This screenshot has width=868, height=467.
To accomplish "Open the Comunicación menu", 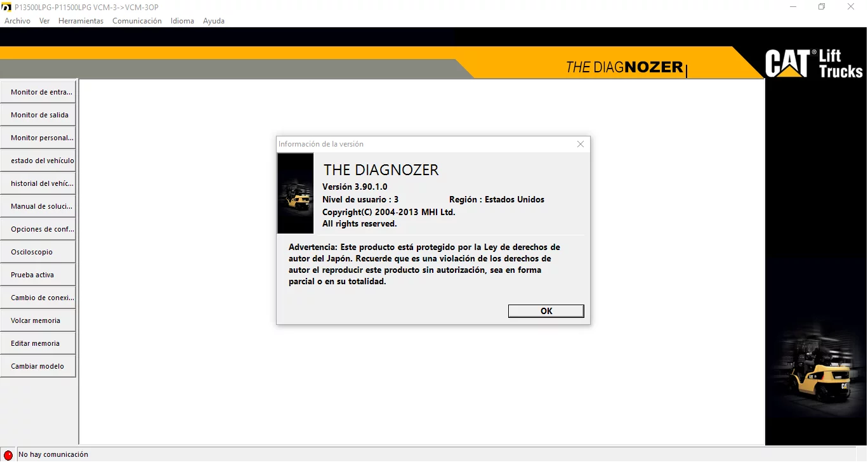I will [136, 20].
